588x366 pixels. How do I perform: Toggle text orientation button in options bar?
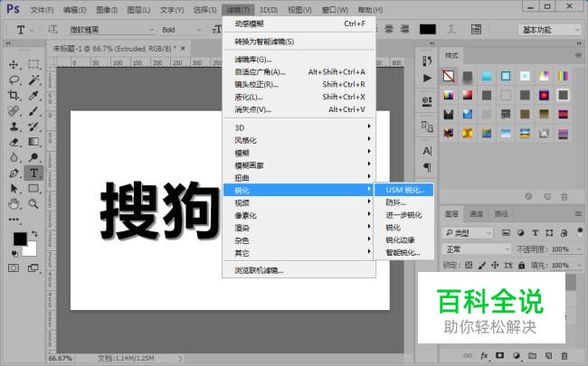point(52,29)
